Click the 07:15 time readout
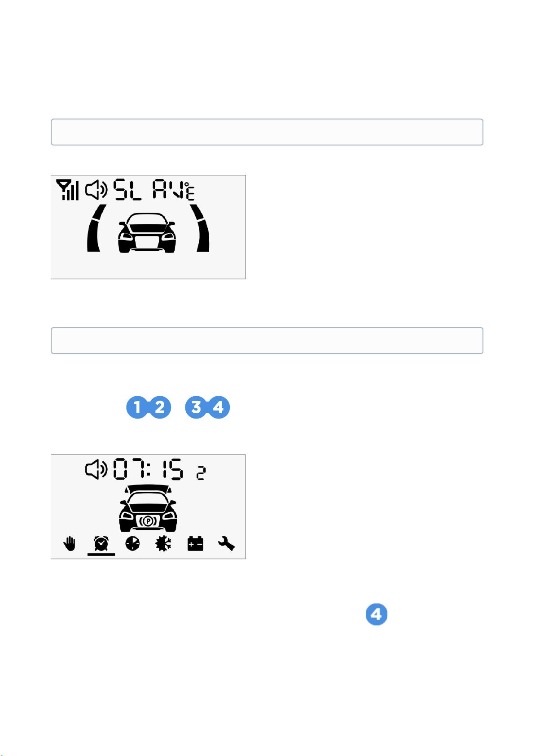 pos(148,469)
